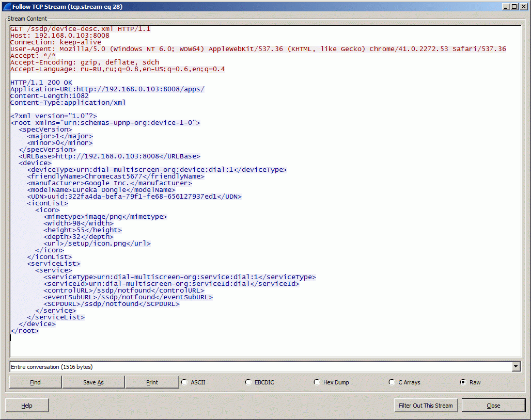Viewport: 531px width, 420px height.
Task: Open Help for the stream dialog
Action: click(x=27, y=406)
